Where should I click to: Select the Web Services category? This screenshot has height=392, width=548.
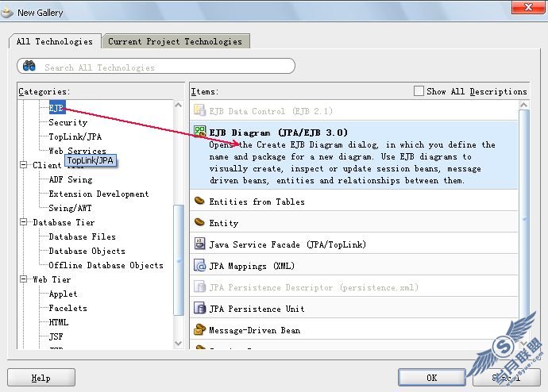pyautogui.click(x=77, y=151)
